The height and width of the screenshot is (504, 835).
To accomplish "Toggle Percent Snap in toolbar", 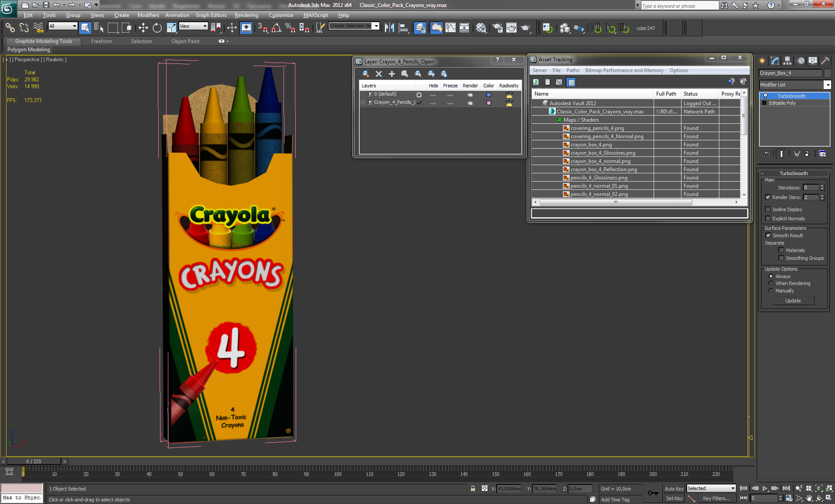I will point(290,28).
